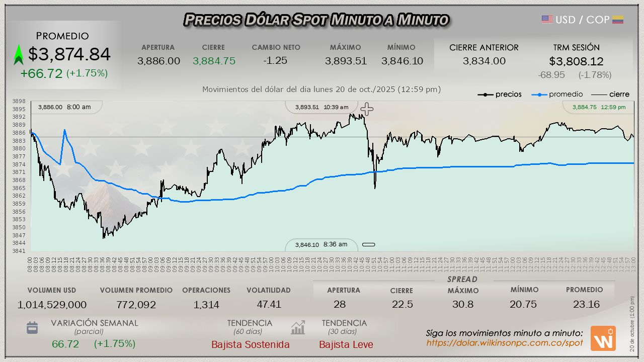Click the Colombian flag icon
This screenshot has width=644, height=362.
pyautogui.click(x=618, y=20)
